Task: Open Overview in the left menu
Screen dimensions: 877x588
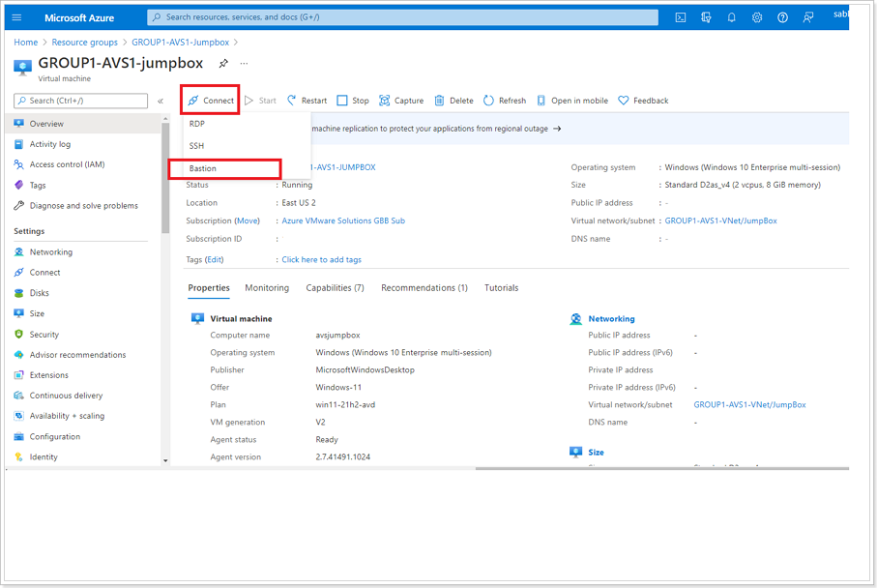Action: coord(84,124)
